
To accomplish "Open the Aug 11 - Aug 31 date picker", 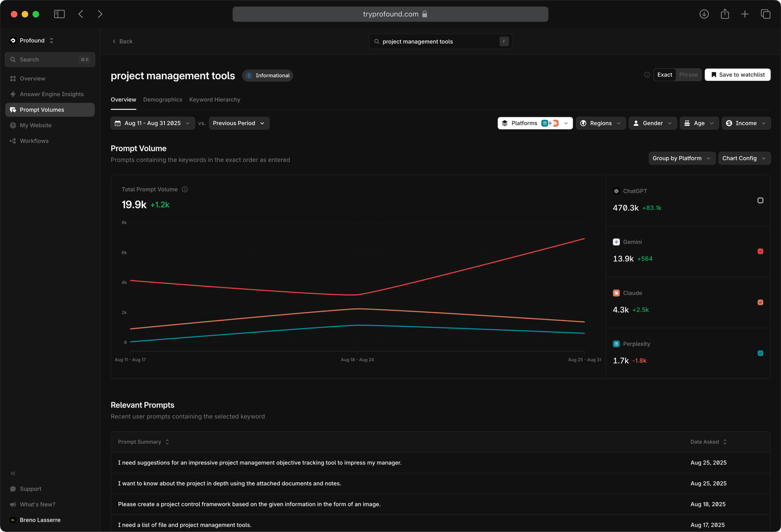I will click(x=152, y=123).
